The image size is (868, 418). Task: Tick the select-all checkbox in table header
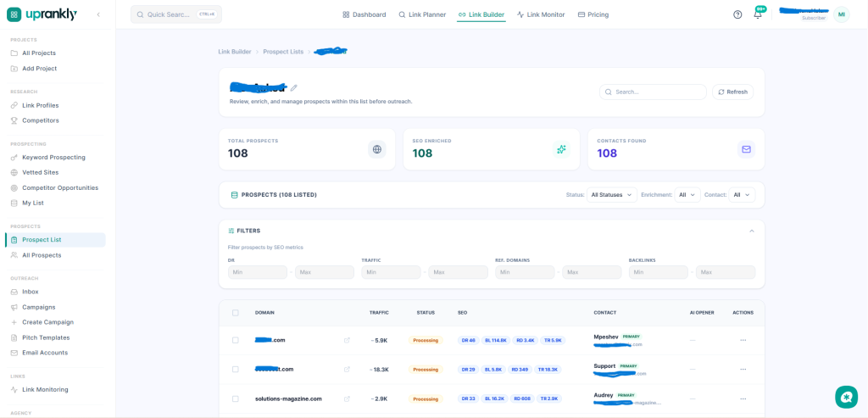click(x=236, y=313)
